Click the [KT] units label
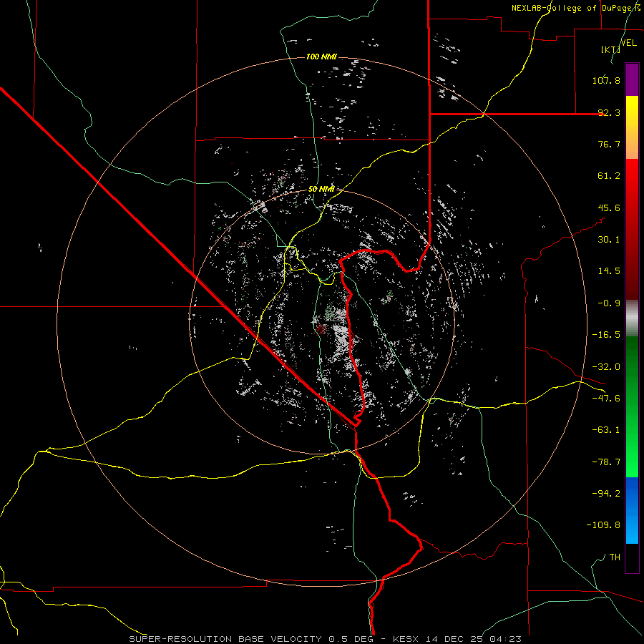Screen dimensions: 644x644 click(610, 49)
